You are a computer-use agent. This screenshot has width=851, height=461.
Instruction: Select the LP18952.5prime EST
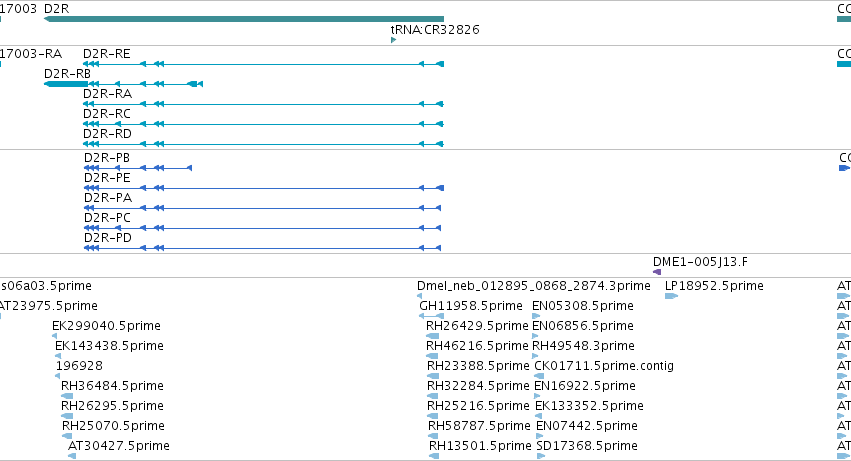671,296
